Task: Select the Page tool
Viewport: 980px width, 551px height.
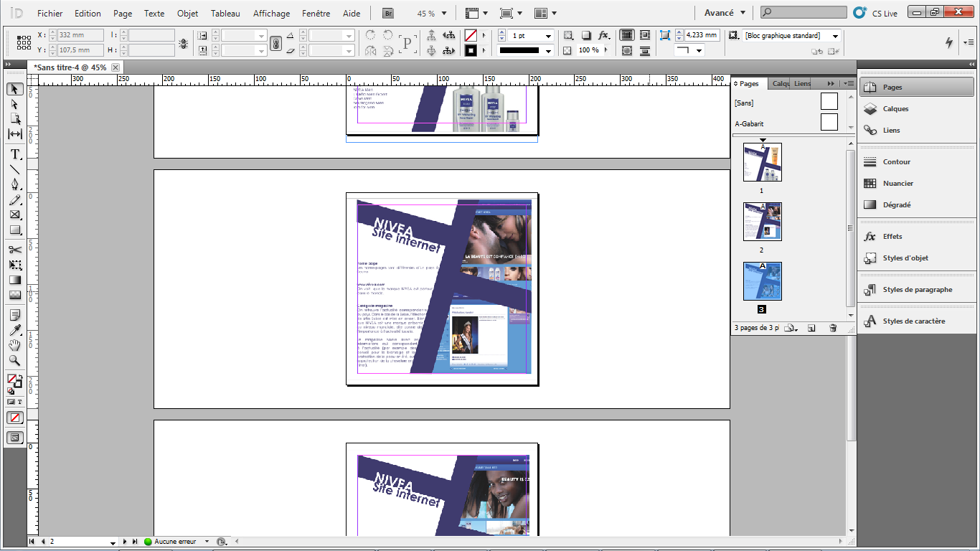Action: pos(15,119)
